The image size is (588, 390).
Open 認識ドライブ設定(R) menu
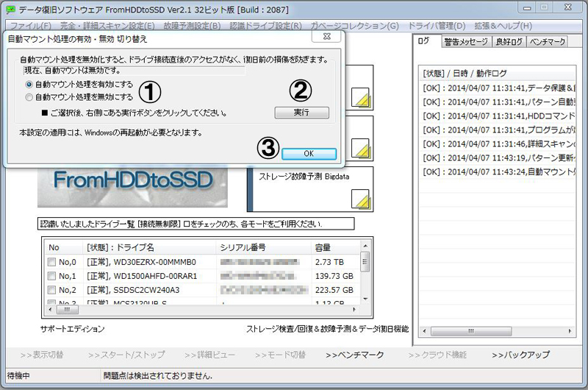[x=265, y=26]
